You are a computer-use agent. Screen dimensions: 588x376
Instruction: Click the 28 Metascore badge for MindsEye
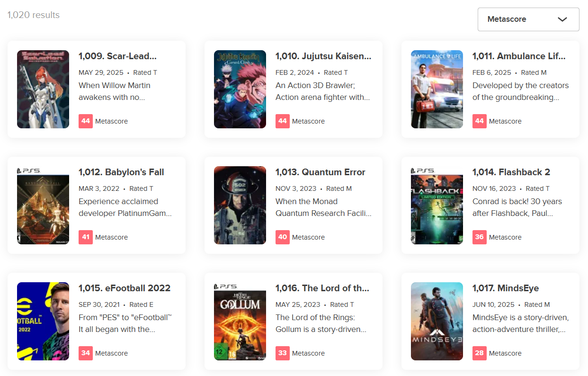[480, 353]
